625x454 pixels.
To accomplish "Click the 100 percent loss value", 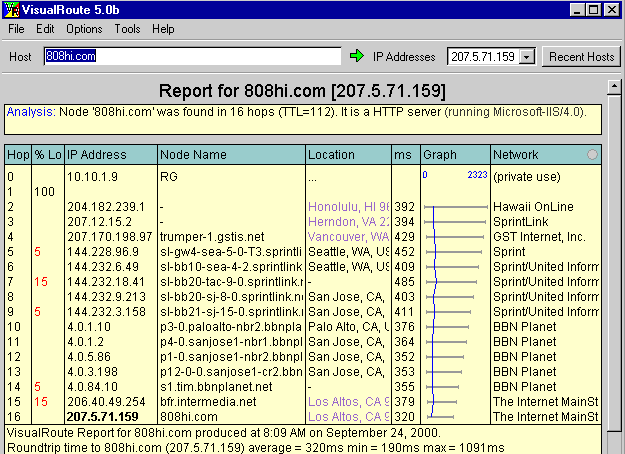I will [x=44, y=192].
